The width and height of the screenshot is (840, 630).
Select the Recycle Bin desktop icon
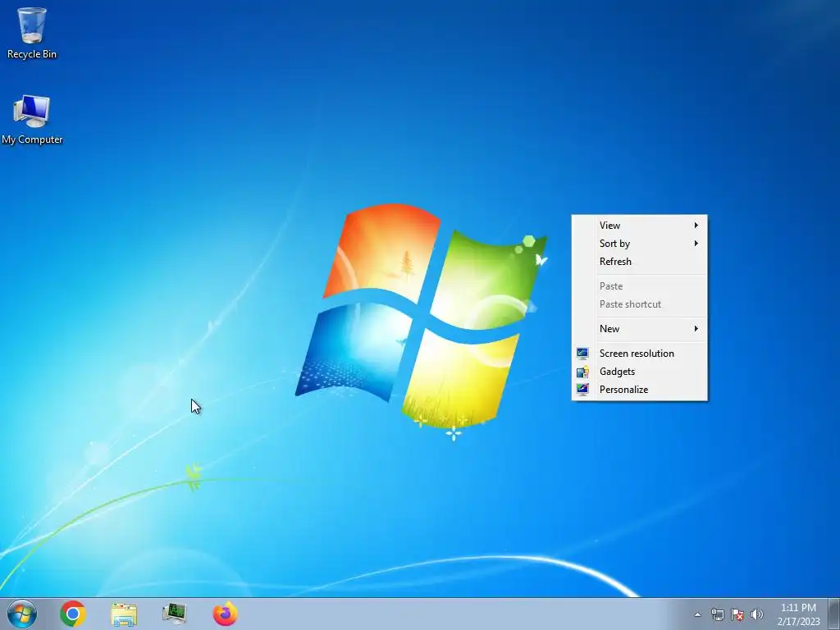tap(32, 33)
